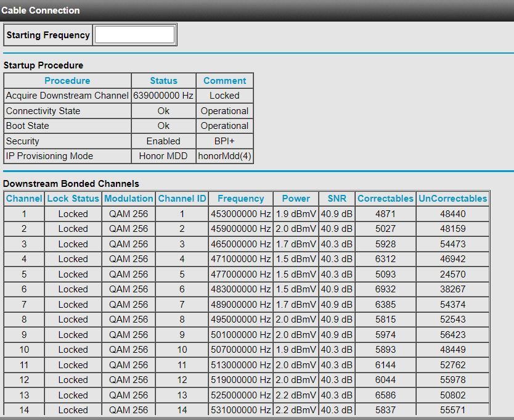514x420 pixels.
Task: Click the Comment column header
Action: 224,81
